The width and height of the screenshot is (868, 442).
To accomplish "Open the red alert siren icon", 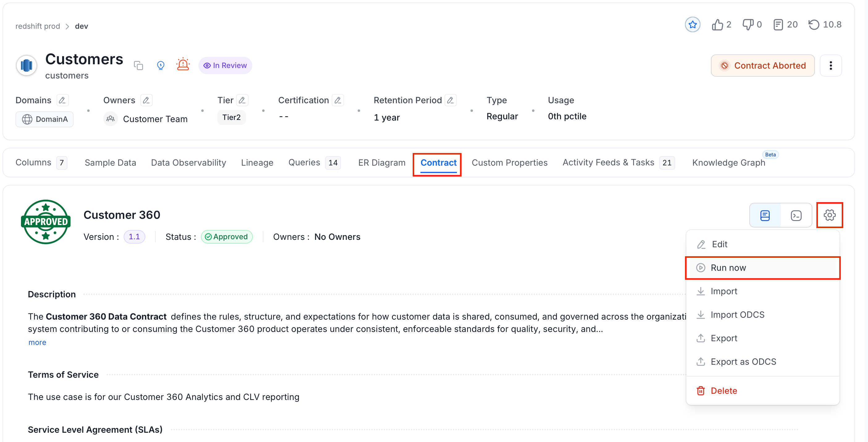I will [183, 64].
